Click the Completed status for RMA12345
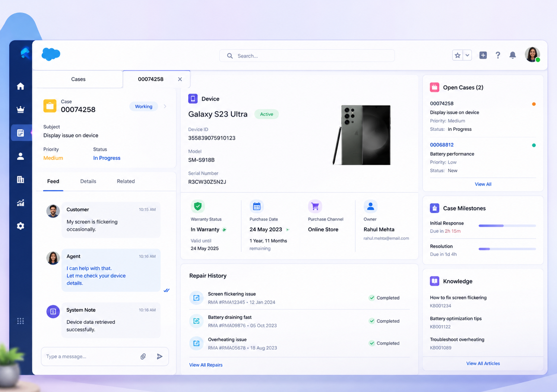Viewport: 557px width, 392px height. [x=384, y=298]
